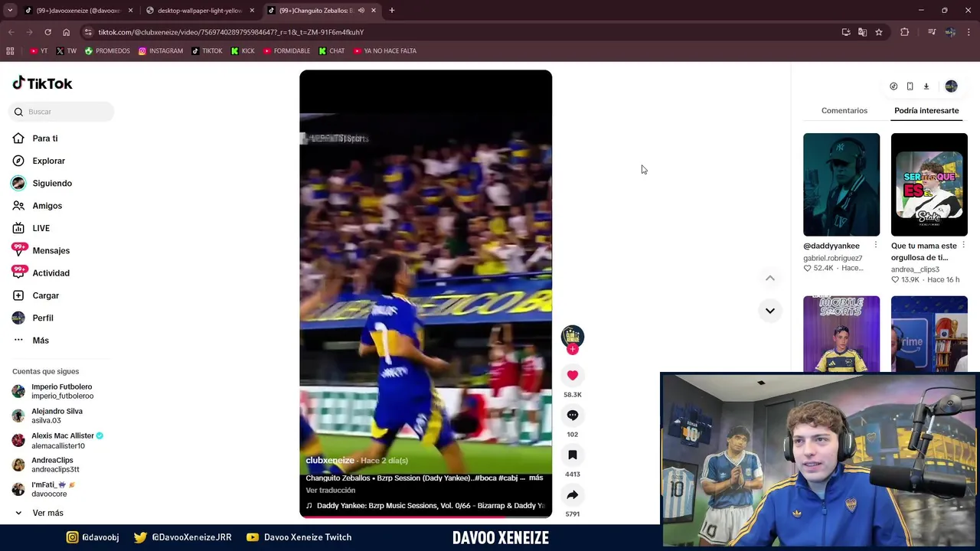Click 'Ver traducción' under caption
980x551 pixels.
pyautogui.click(x=331, y=490)
